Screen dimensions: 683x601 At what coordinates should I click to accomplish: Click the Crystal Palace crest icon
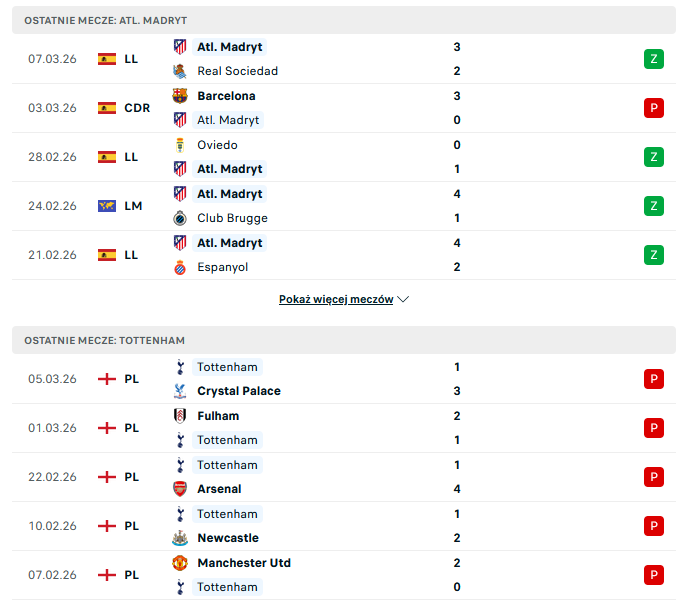[x=180, y=391]
